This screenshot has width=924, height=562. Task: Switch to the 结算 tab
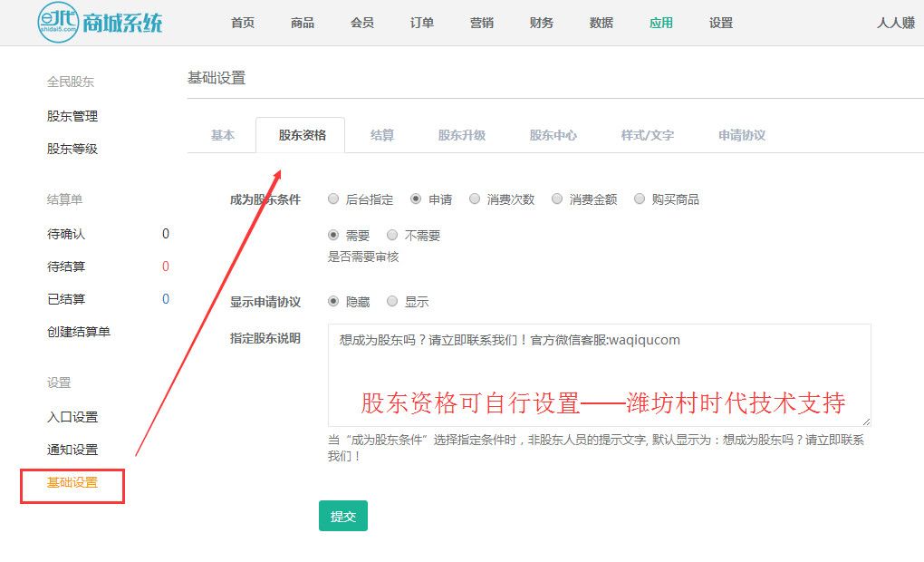[x=382, y=135]
